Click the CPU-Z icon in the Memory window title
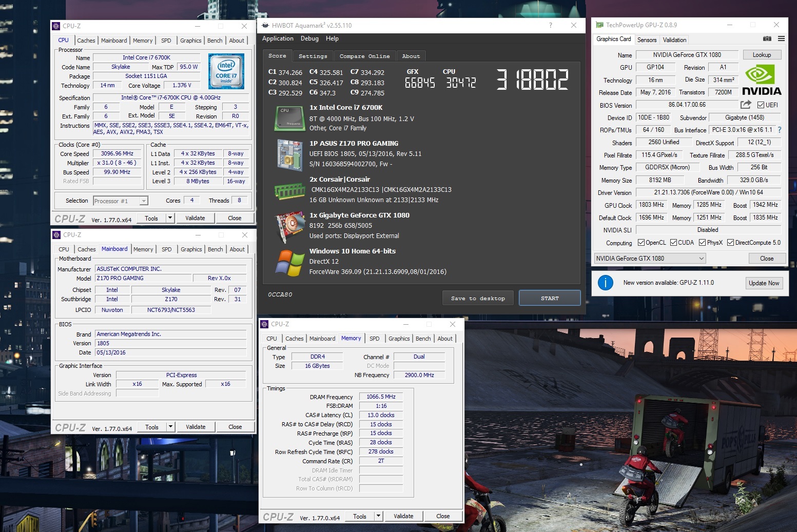The width and height of the screenshot is (797, 532). pyautogui.click(x=264, y=324)
